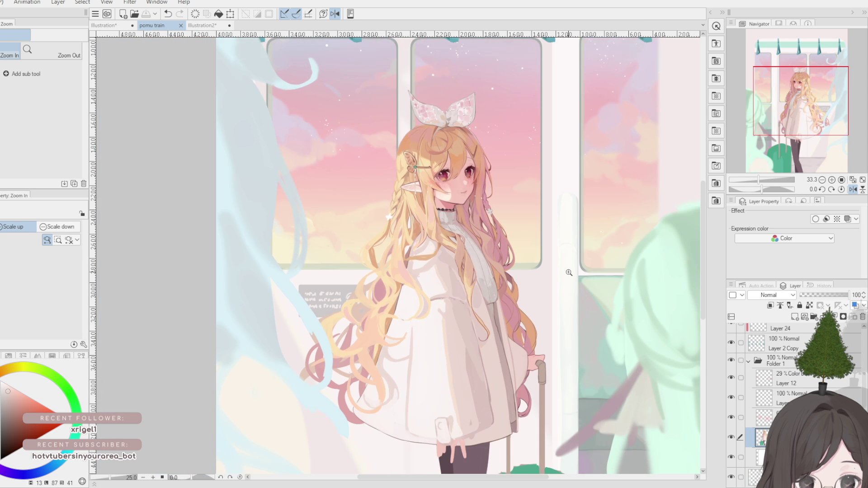Undo the last action with Undo arrow
868x488 pixels.
(168, 14)
